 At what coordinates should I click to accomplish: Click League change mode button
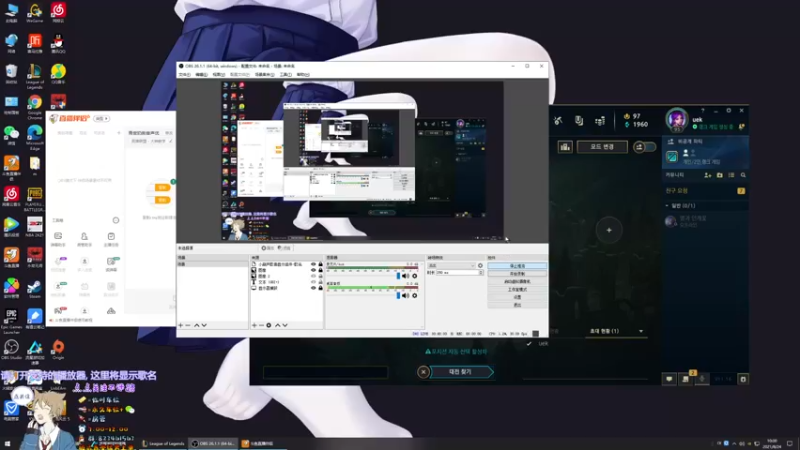click(602, 147)
